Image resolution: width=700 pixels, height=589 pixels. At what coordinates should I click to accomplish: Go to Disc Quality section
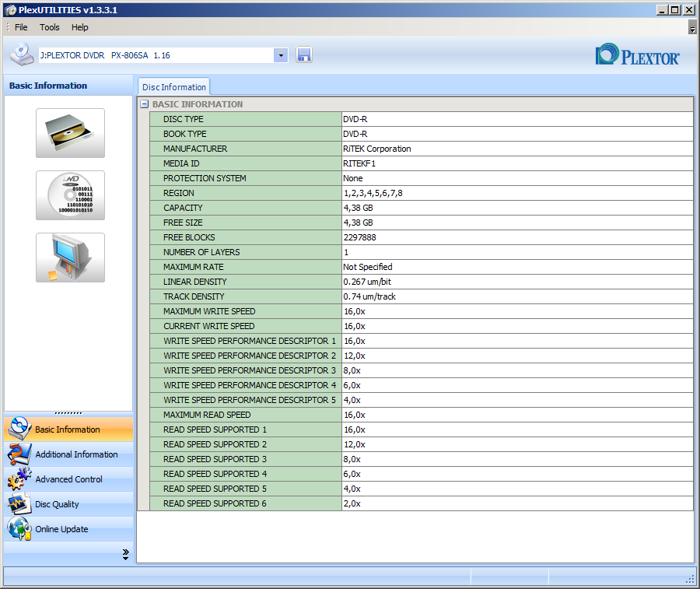pos(68,504)
